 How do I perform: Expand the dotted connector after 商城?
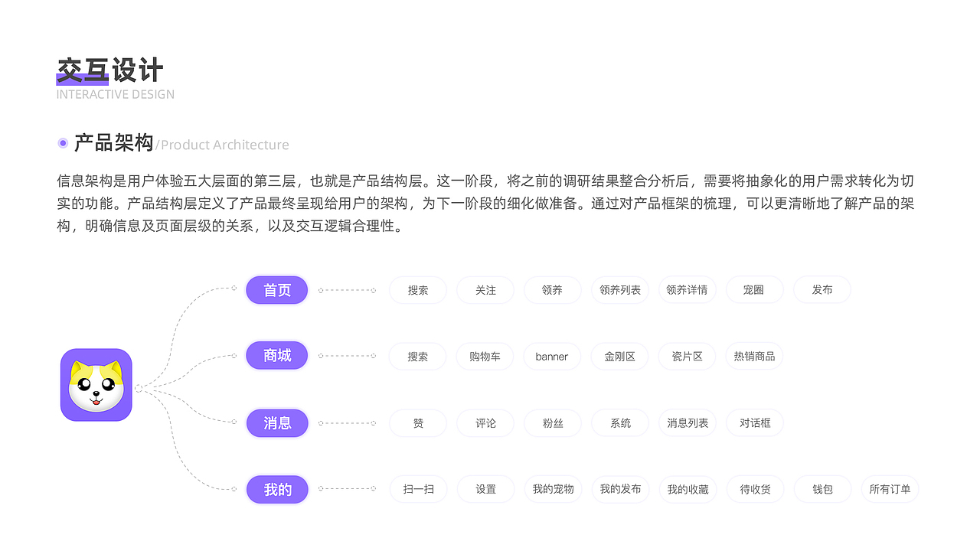(345, 355)
